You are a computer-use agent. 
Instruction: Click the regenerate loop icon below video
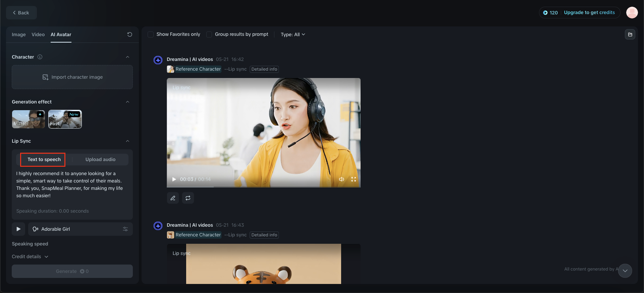coord(188,198)
